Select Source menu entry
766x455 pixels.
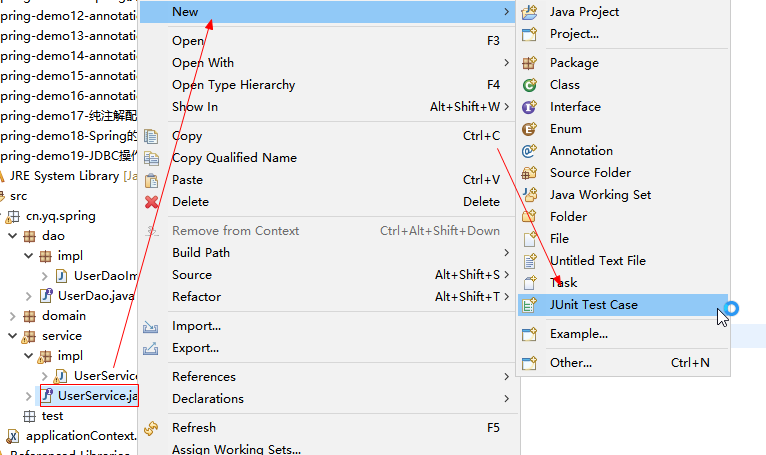(x=327, y=275)
